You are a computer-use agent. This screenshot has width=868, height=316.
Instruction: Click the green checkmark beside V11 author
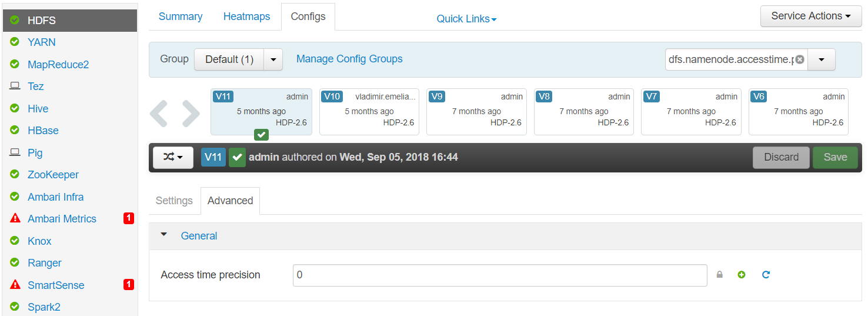(237, 158)
